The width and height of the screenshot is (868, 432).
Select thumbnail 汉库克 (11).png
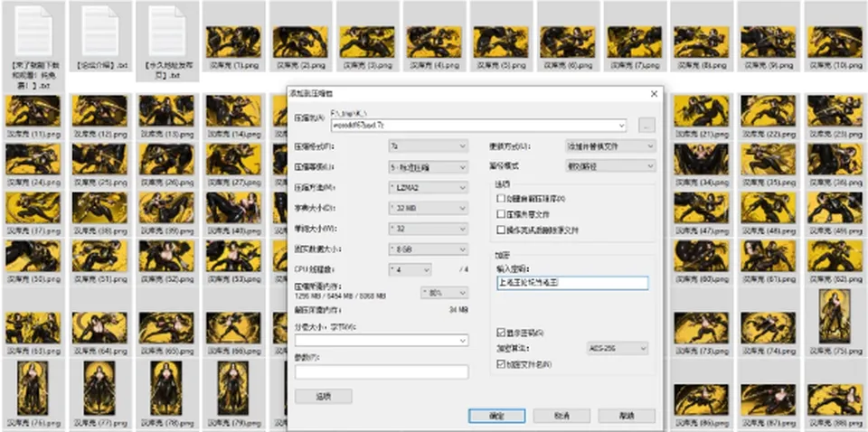point(33,111)
